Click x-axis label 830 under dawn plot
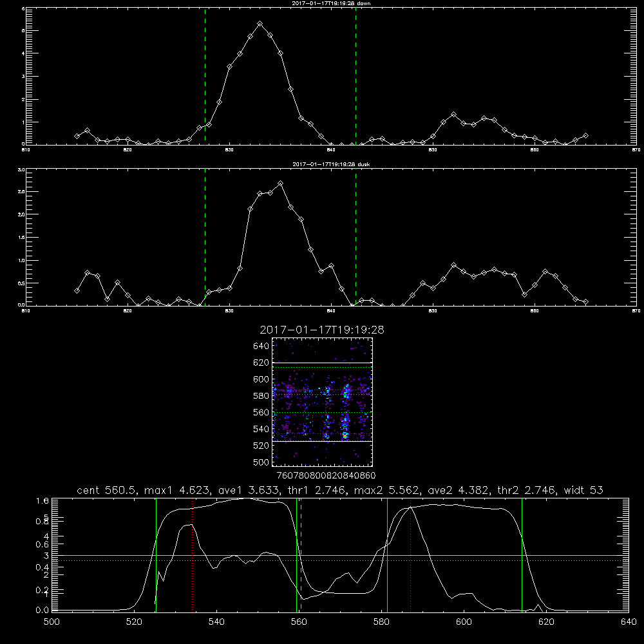The width and height of the screenshot is (644, 644). tap(229, 150)
